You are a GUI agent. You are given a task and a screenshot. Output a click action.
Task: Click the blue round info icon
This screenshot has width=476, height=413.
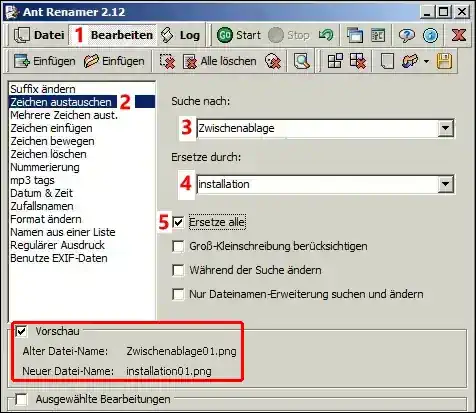click(x=430, y=35)
